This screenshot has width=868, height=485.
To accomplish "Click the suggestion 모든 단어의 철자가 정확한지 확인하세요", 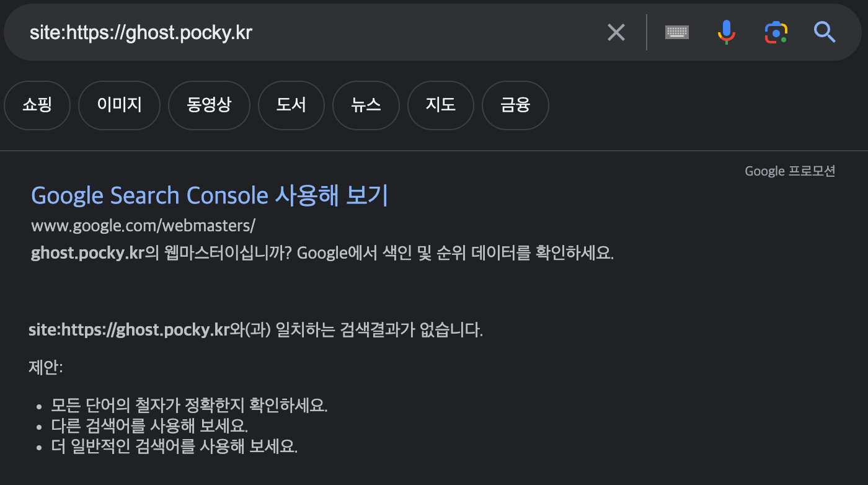I will (189, 406).
